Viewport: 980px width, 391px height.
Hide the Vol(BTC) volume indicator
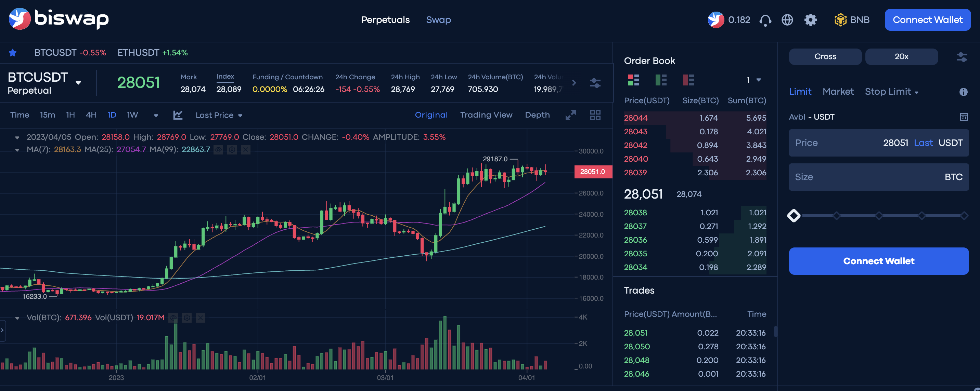point(173,318)
